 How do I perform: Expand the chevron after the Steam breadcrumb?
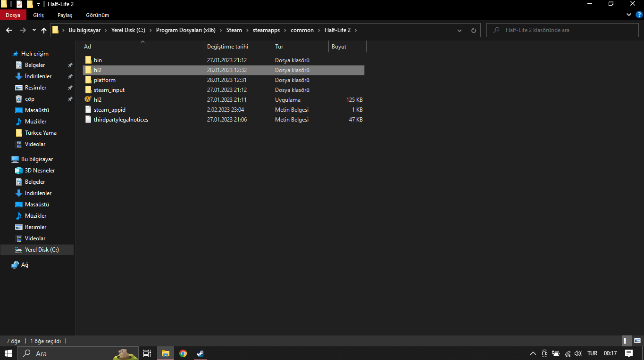(247, 30)
